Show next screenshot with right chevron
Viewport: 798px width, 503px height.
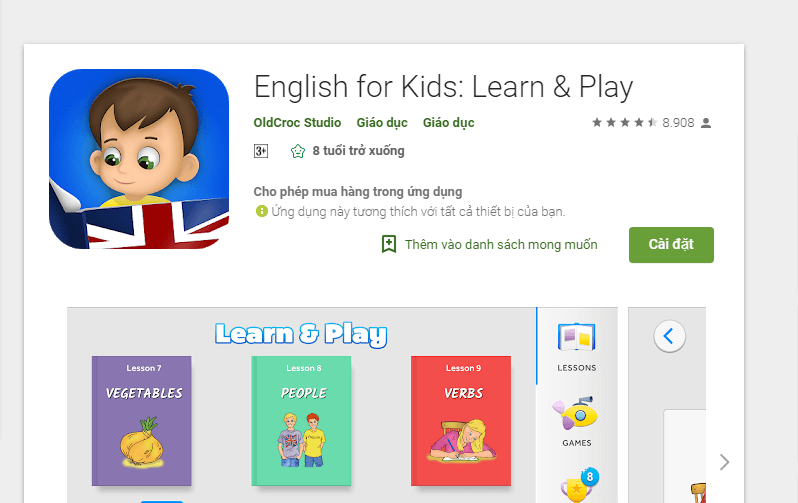(x=724, y=462)
